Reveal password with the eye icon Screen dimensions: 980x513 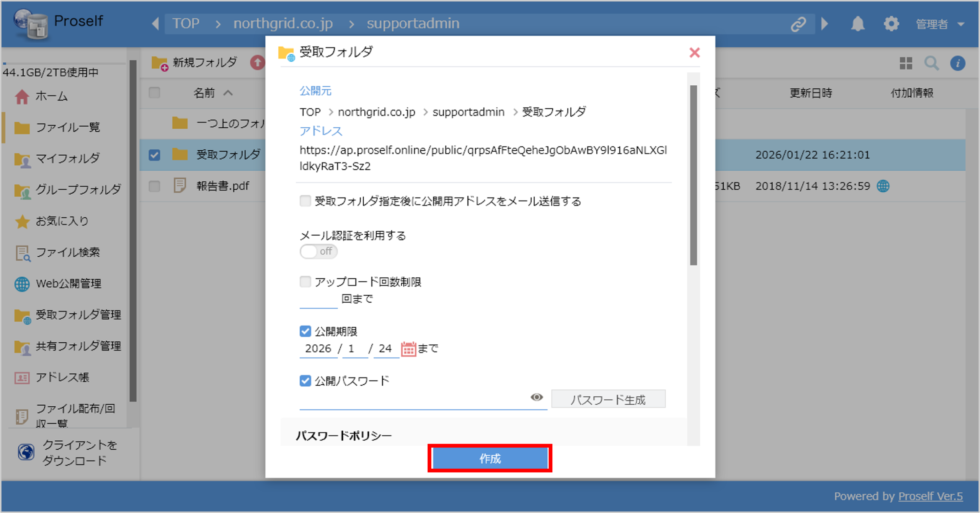[537, 397]
